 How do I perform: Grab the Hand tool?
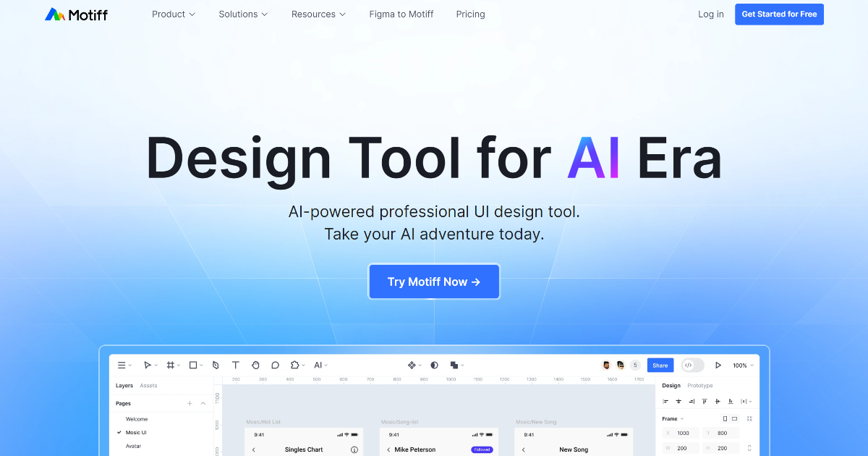[255, 365]
